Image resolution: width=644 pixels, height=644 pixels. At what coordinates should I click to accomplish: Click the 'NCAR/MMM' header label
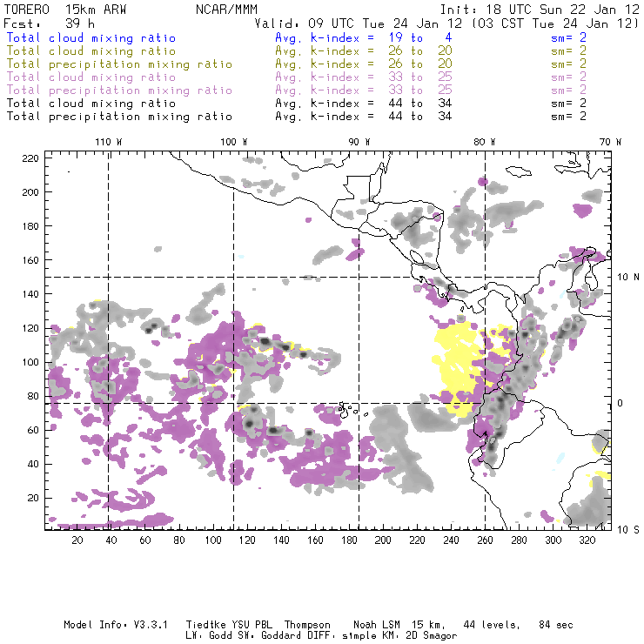226,10
